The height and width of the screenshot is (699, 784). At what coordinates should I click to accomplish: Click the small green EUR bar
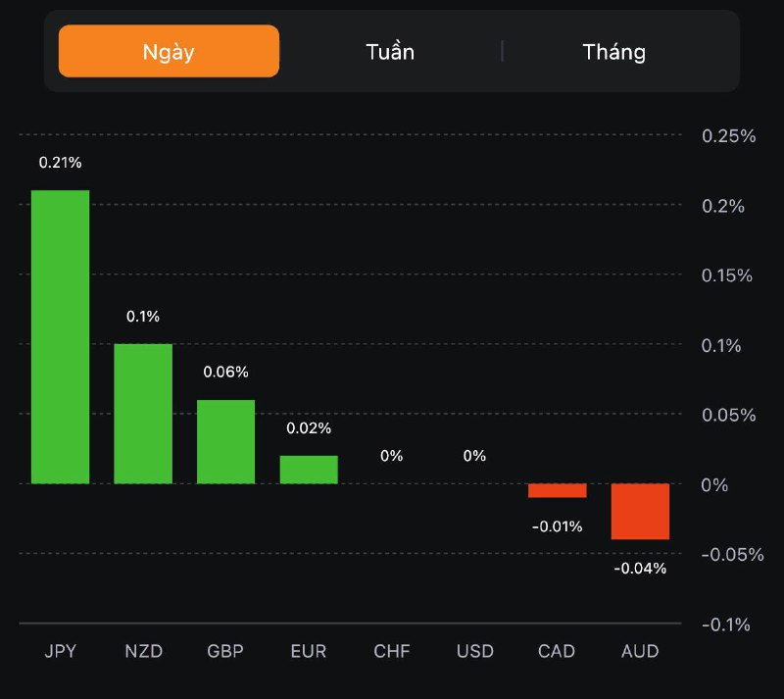pyautogui.click(x=309, y=470)
